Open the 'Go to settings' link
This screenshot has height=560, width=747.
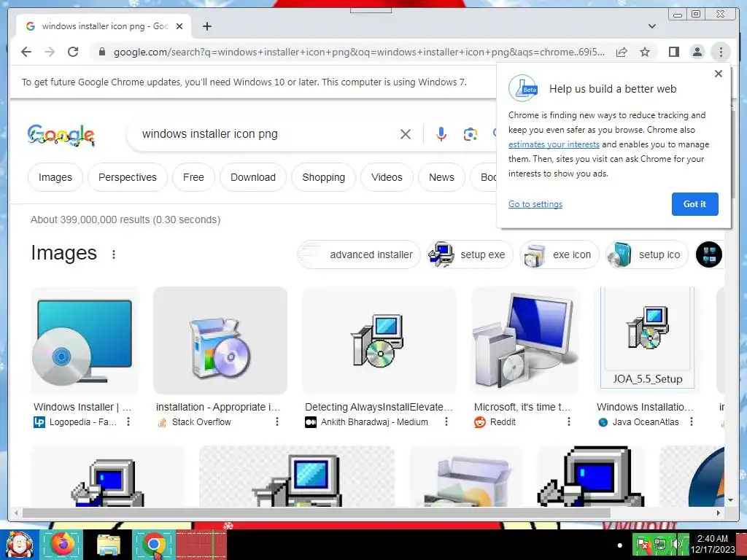[x=535, y=204]
